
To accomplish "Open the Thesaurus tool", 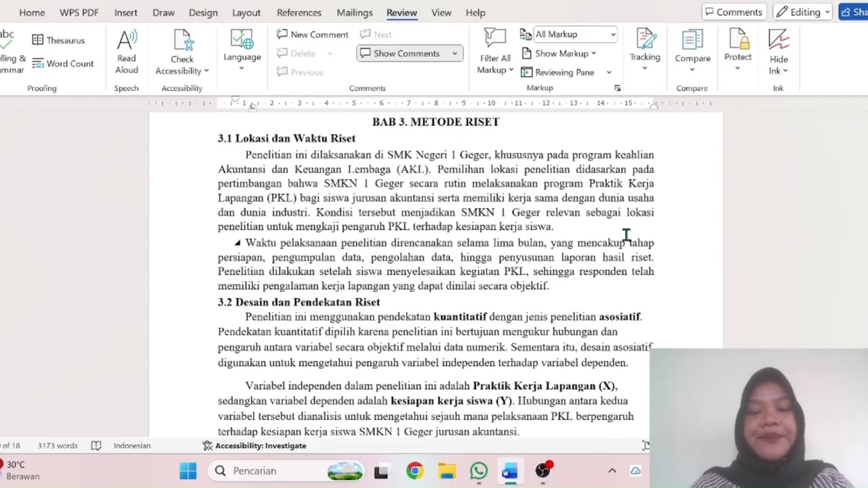I will click(x=58, y=41).
